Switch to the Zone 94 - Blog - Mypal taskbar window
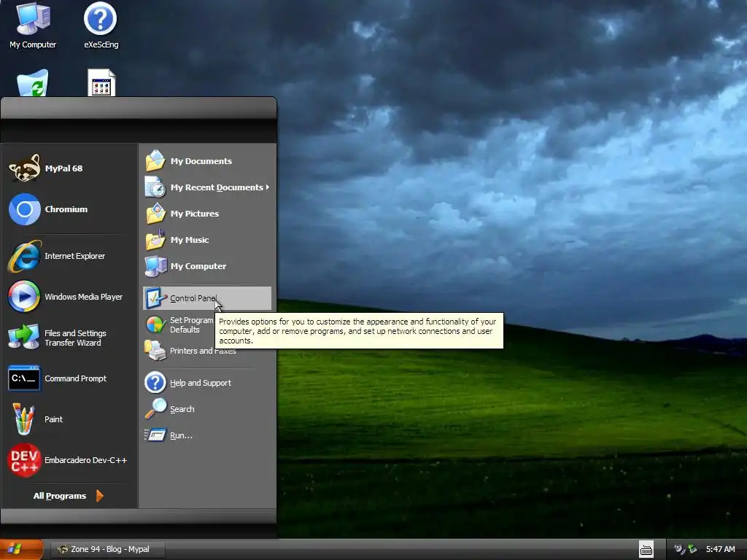The width and height of the screenshot is (747, 560). point(108,550)
